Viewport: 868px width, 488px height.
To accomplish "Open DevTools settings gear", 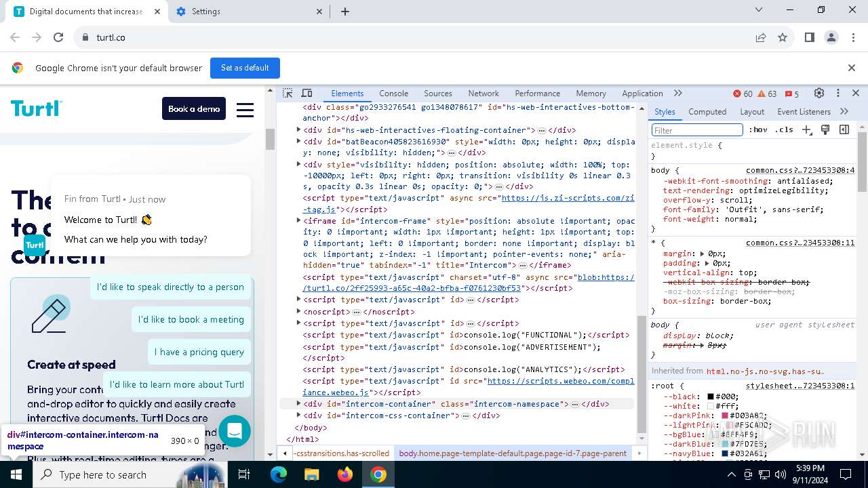I will (819, 94).
